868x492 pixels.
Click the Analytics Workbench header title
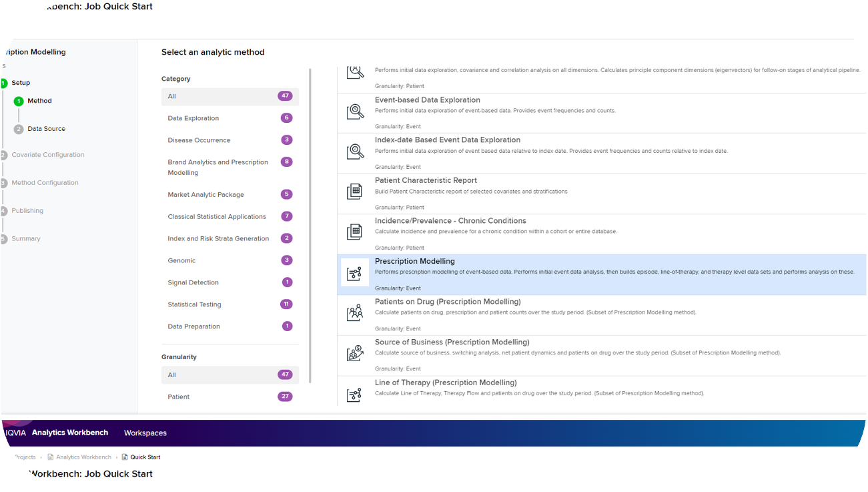tap(70, 433)
